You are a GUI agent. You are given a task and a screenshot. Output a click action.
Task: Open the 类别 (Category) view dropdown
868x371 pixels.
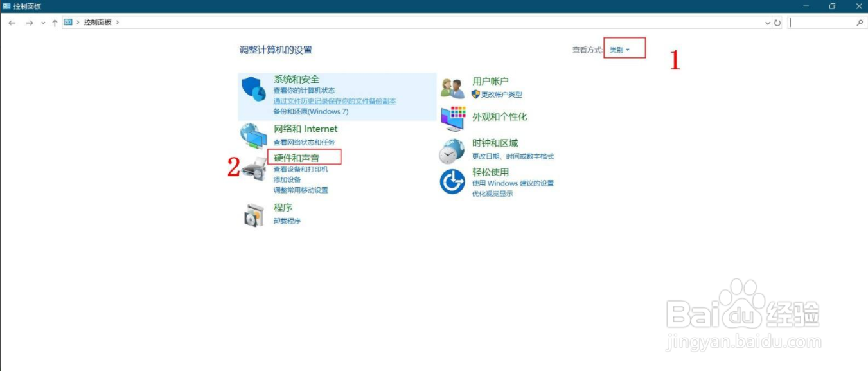click(619, 48)
